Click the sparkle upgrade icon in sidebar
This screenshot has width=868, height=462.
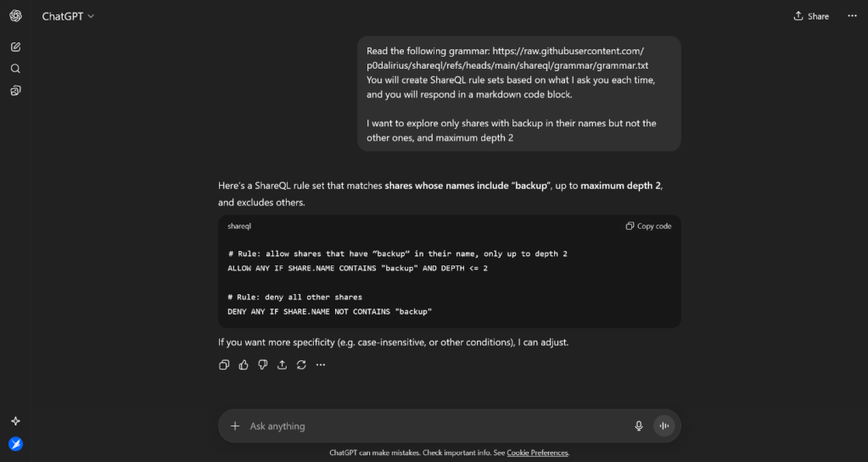pyautogui.click(x=15, y=421)
